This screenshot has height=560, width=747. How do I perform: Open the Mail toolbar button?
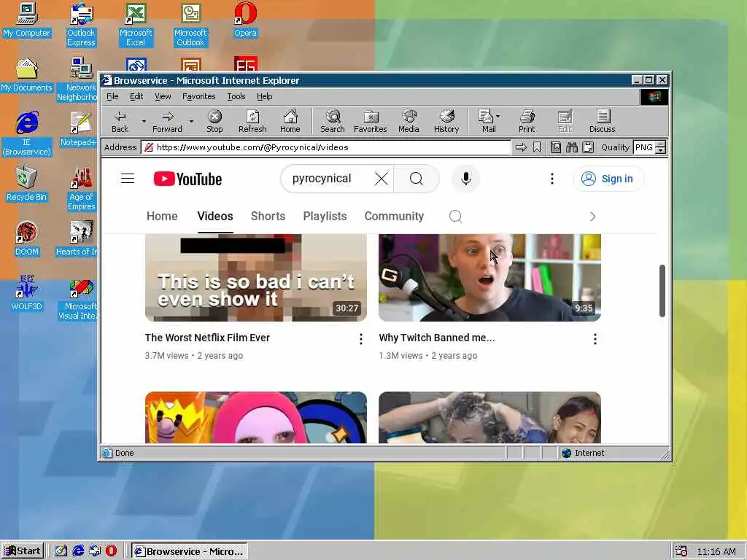click(487, 122)
